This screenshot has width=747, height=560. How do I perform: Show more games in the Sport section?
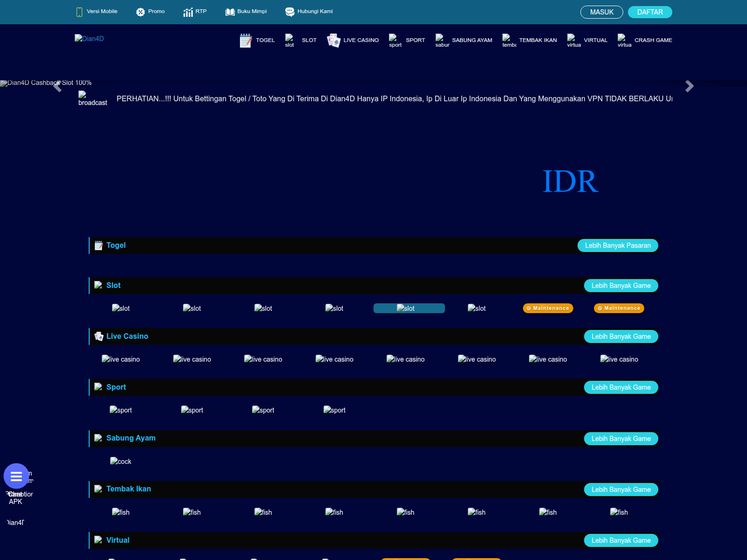pos(621,387)
